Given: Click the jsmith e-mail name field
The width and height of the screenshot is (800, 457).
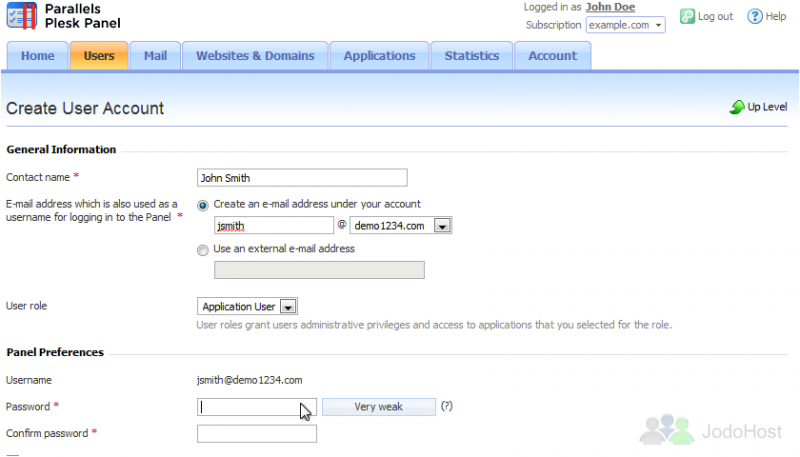Looking at the screenshot, I should pyautogui.click(x=274, y=225).
